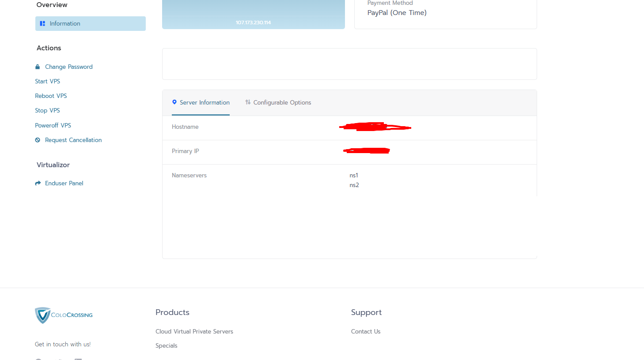This screenshot has height=360, width=644.
Task: Click the Information dashboard icon in sidebar
Action: tap(42, 23)
